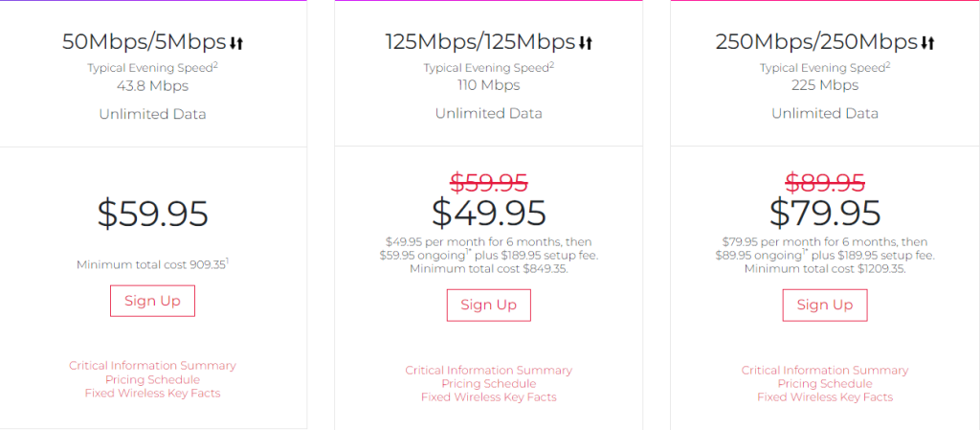Click the 50Mbps/5Mbps plan heading

click(x=144, y=42)
